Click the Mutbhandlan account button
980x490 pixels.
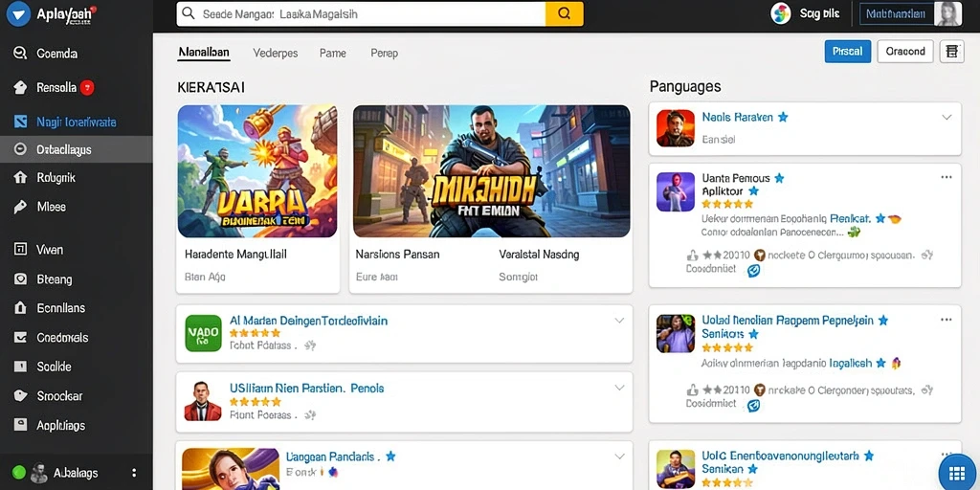pyautogui.click(x=898, y=13)
